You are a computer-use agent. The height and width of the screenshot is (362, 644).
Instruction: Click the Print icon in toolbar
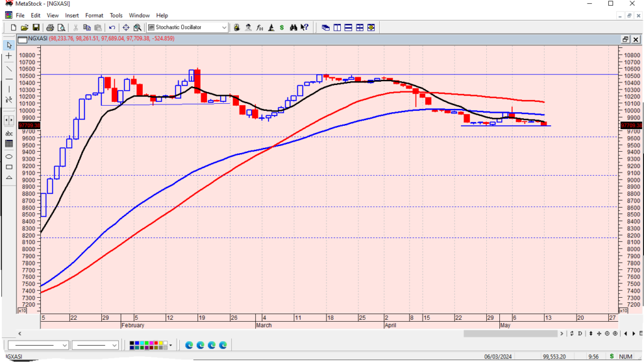(x=49, y=28)
